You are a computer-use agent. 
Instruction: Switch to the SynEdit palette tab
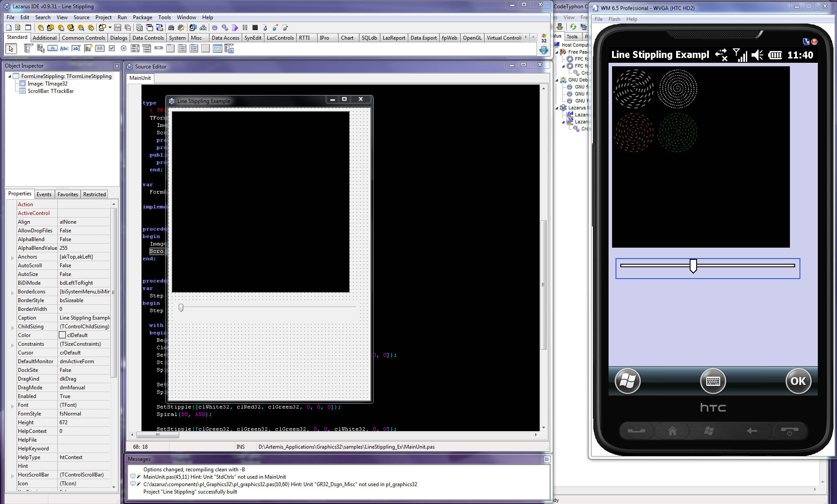[253, 38]
